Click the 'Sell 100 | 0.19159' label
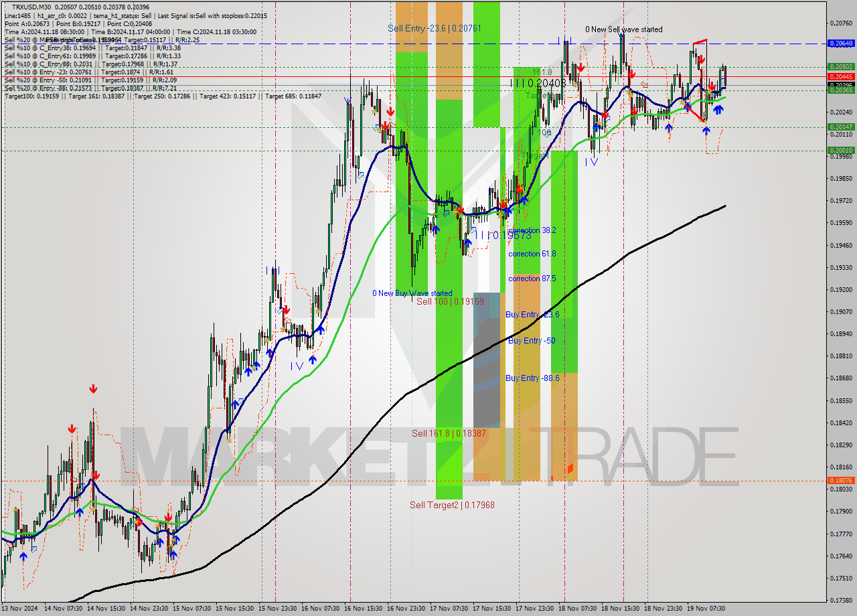The width and height of the screenshot is (857, 616). [x=450, y=301]
